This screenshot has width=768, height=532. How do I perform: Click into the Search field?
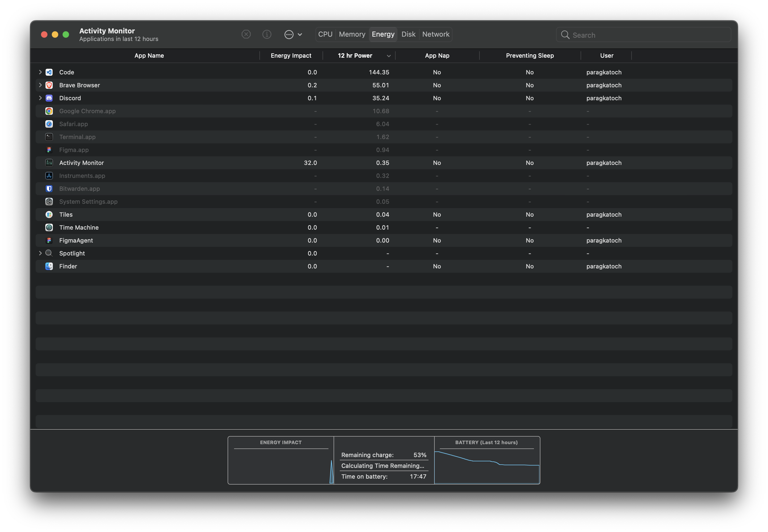pos(647,35)
